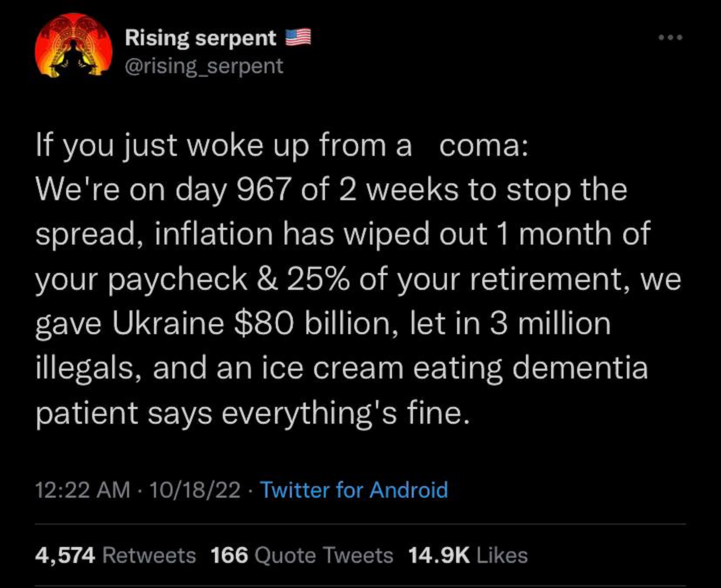Open the Retweets label list
Image resolution: width=721 pixels, height=588 pixels.
[x=149, y=556]
